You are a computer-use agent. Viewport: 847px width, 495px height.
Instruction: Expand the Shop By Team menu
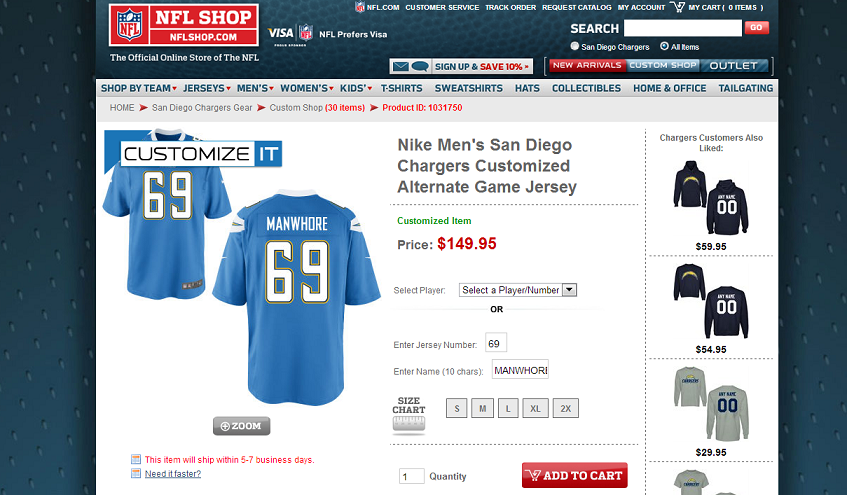(139, 88)
